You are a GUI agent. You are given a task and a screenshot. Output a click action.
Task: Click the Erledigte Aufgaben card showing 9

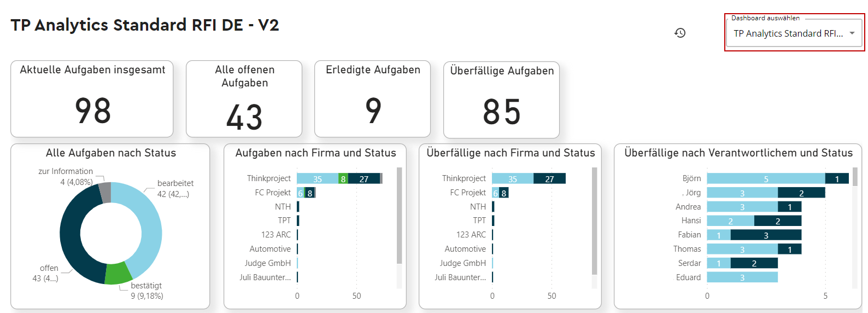click(x=372, y=99)
